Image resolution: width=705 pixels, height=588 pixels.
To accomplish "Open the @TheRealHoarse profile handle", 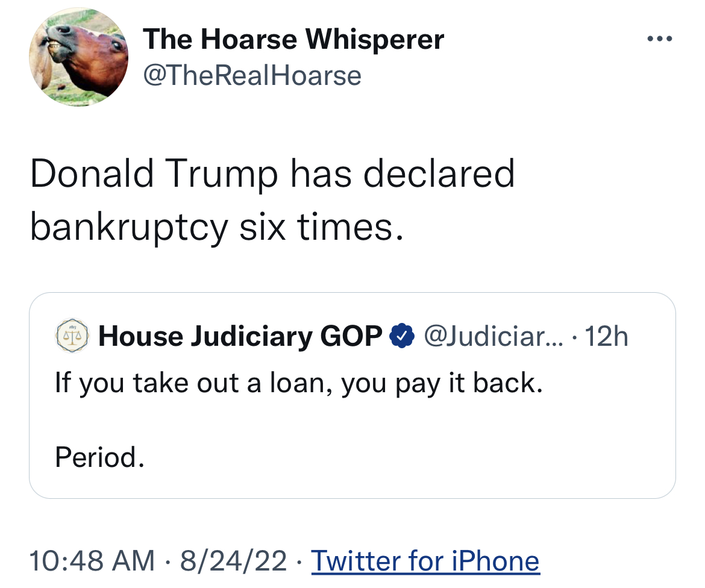I will click(x=252, y=75).
